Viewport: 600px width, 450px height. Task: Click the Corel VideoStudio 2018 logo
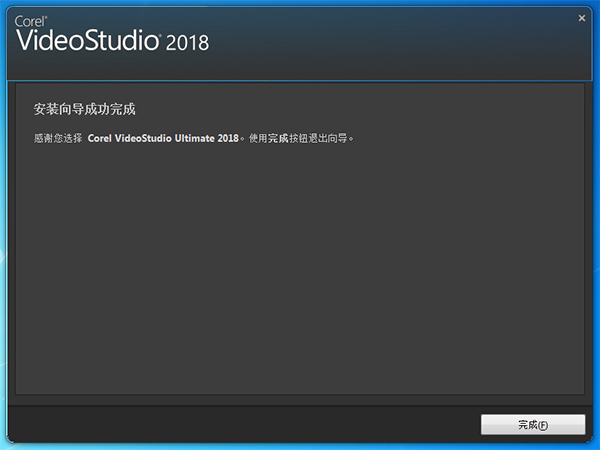point(112,37)
